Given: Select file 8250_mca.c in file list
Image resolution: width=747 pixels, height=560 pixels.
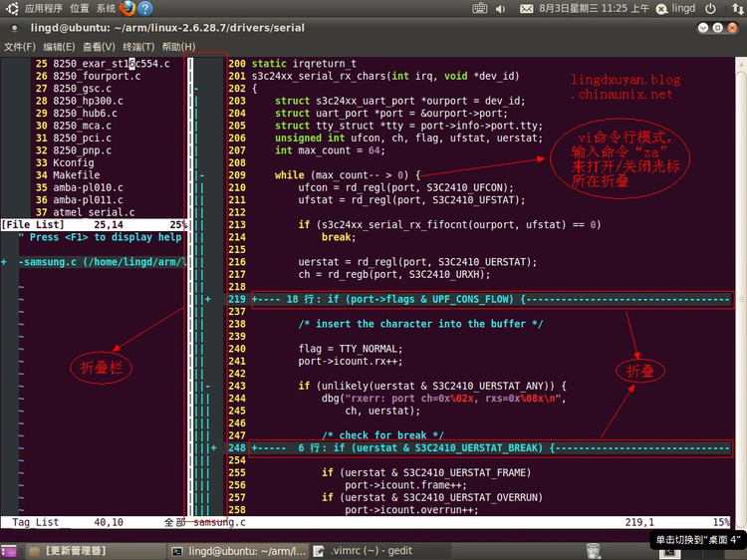Looking at the screenshot, I should coord(82,126).
